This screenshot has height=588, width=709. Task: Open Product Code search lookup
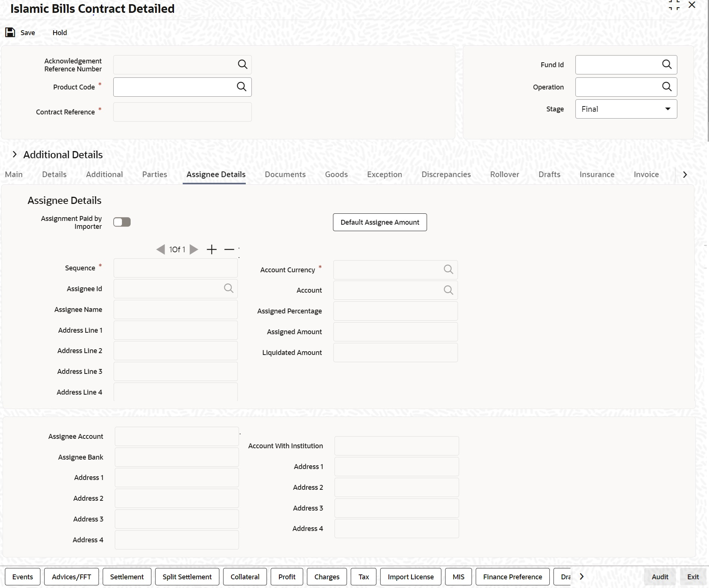(242, 87)
